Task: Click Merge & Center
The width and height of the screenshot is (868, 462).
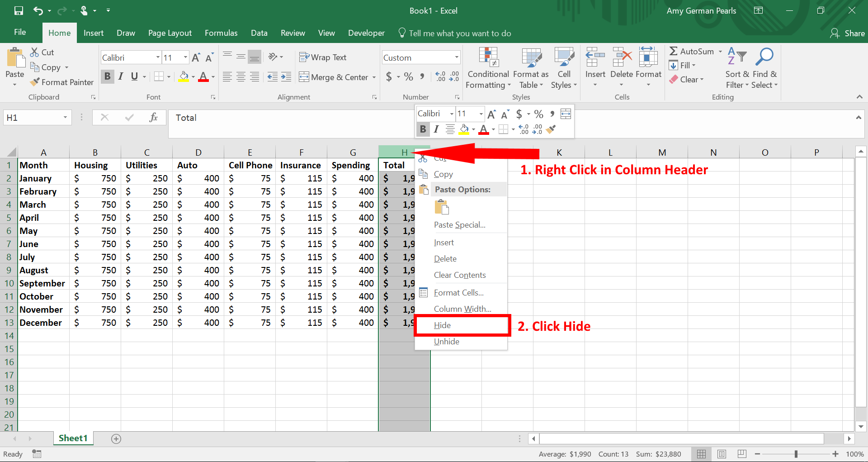Action: pos(337,77)
